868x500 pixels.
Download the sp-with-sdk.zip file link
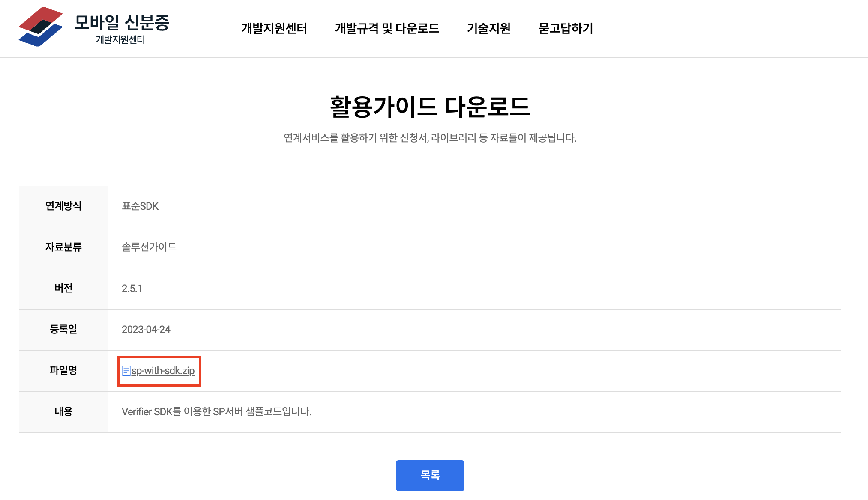163,371
